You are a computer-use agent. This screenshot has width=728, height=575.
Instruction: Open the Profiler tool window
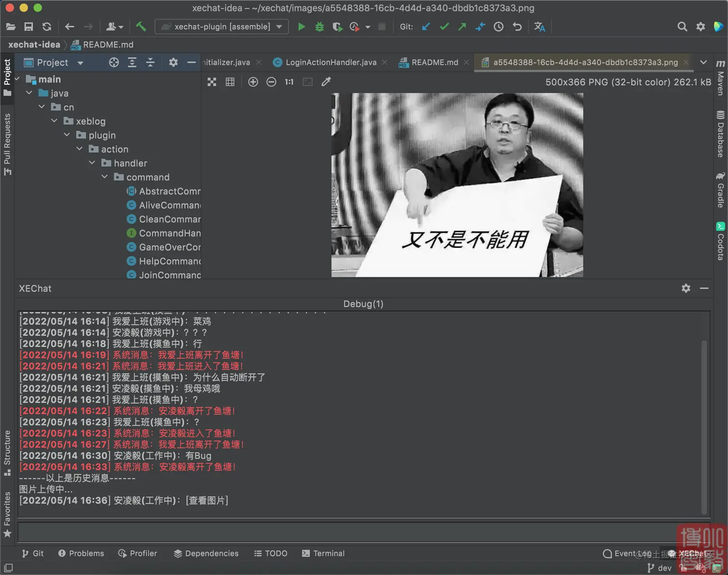coord(138,553)
